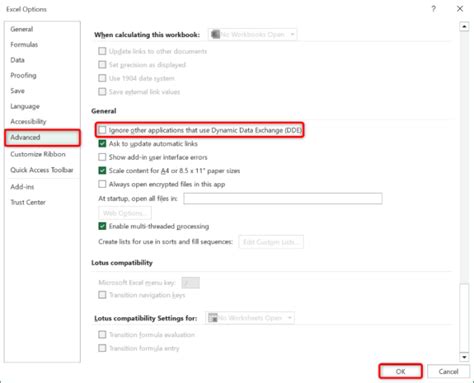Toggle Transition formula evaluation checkbox
This screenshot has width=474, height=383.
(102, 335)
